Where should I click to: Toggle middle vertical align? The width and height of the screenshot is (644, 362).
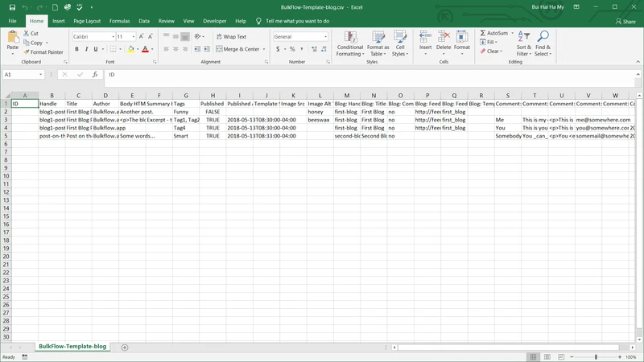tap(175, 36)
